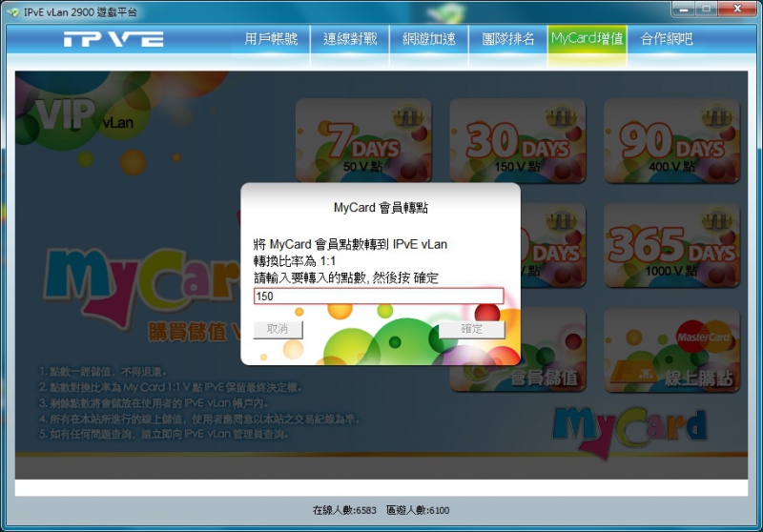Close the IPvE vLan window

pyautogui.click(x=737, y=9)
